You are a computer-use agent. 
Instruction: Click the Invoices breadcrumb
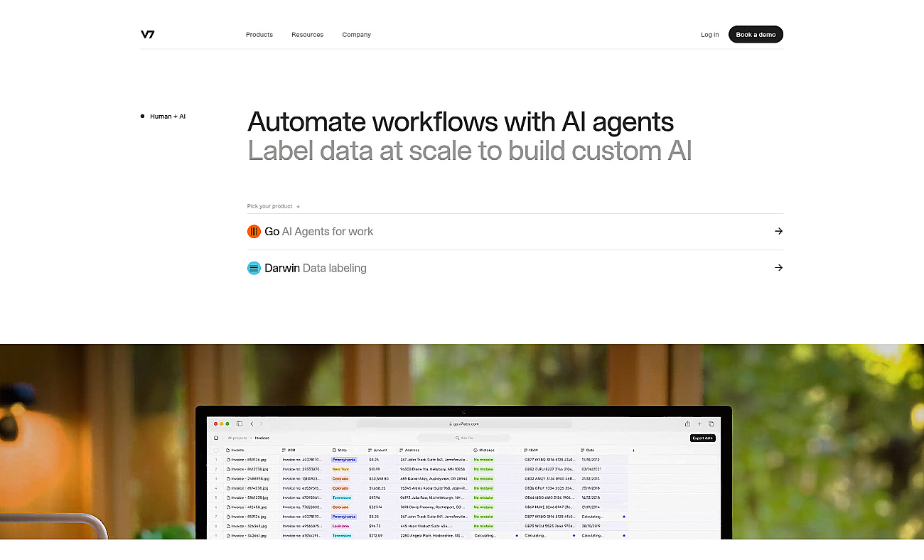[x=262, y=438]
